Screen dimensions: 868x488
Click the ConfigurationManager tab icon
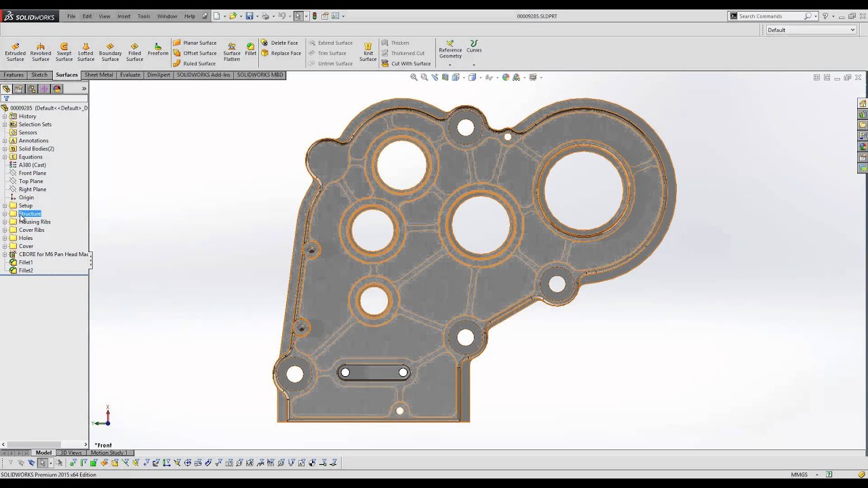tap(32, 89)
